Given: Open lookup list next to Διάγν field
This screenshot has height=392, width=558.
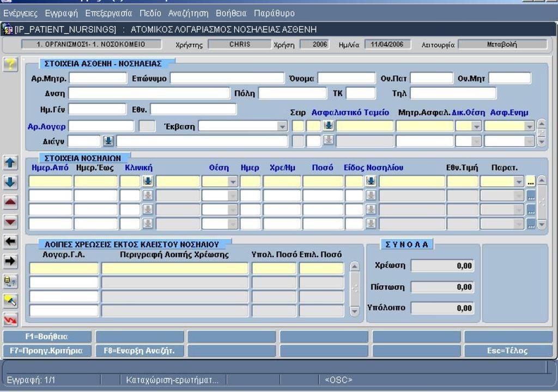Looking at the screenshot, I should (x=108, y=141).
